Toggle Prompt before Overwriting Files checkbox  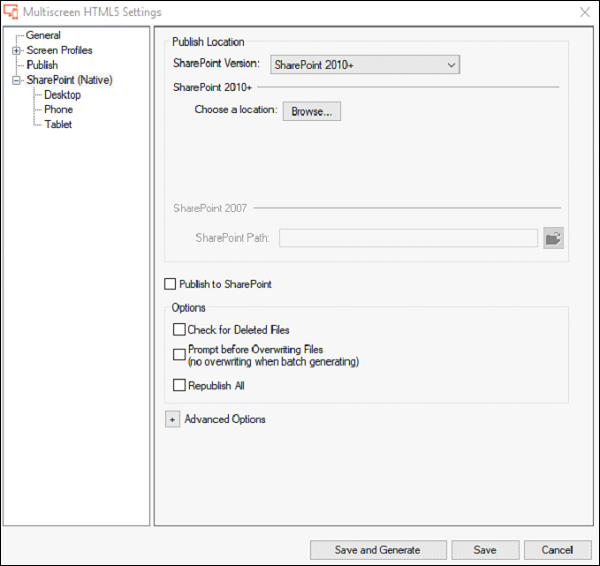179,352
